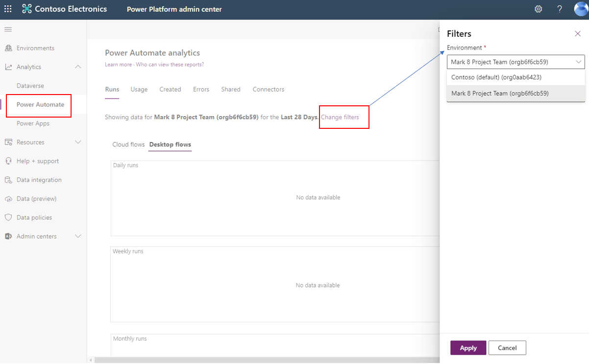The width and height of the screenshot is (589, 364).
Task: Click the Data (preview) cloud icon
Action: pos(8,198)
